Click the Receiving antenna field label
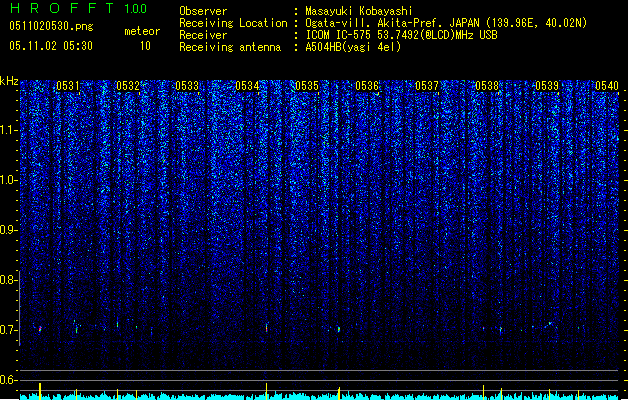The width and height of the screenshot is (629, 400). pos(230,47)
